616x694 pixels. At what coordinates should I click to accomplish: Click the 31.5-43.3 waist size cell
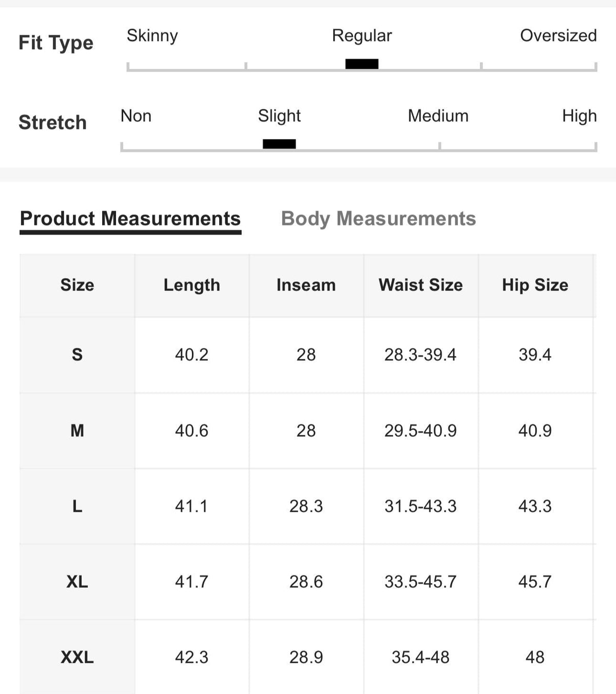click(421, 506)
